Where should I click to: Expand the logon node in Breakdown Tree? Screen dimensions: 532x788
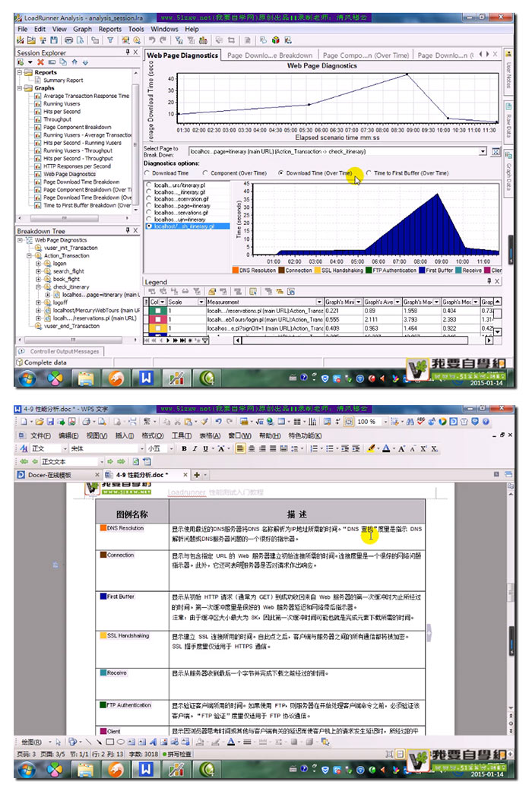38,264
